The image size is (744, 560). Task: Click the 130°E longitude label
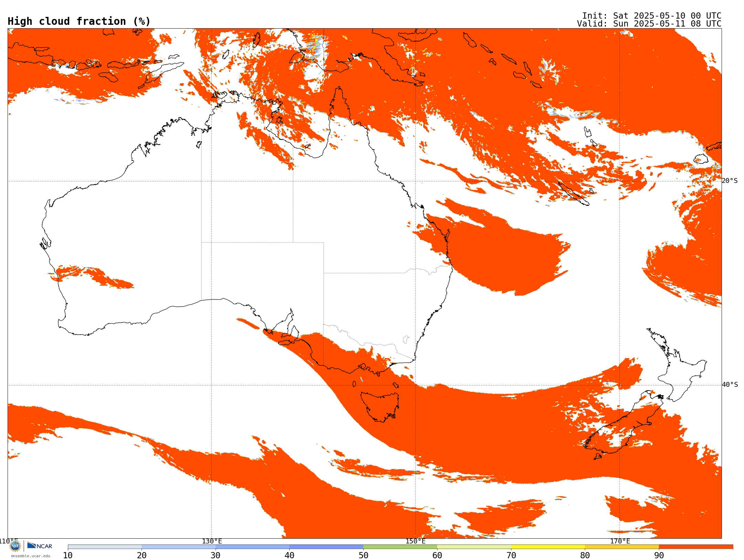212,541
